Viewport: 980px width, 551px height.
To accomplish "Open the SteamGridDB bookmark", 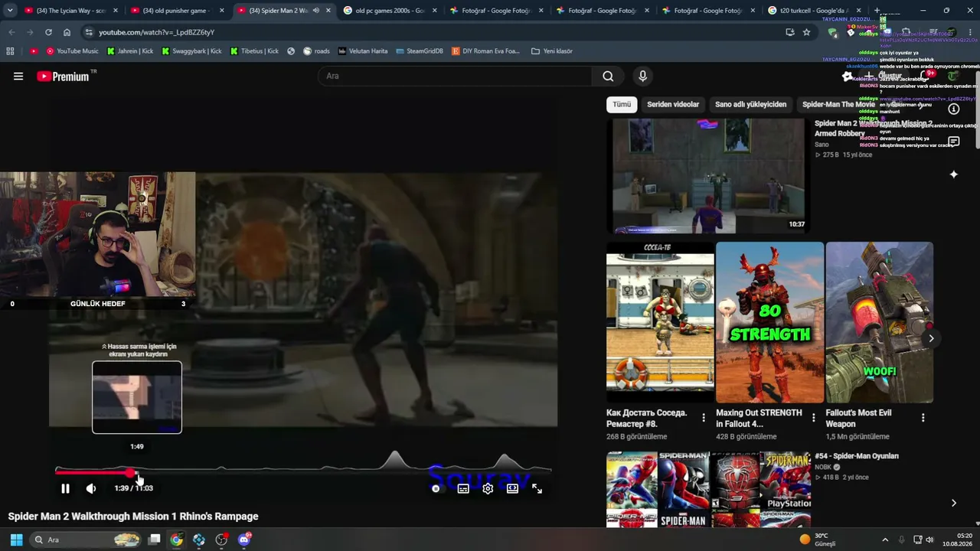I will click(x=420, y=51).
